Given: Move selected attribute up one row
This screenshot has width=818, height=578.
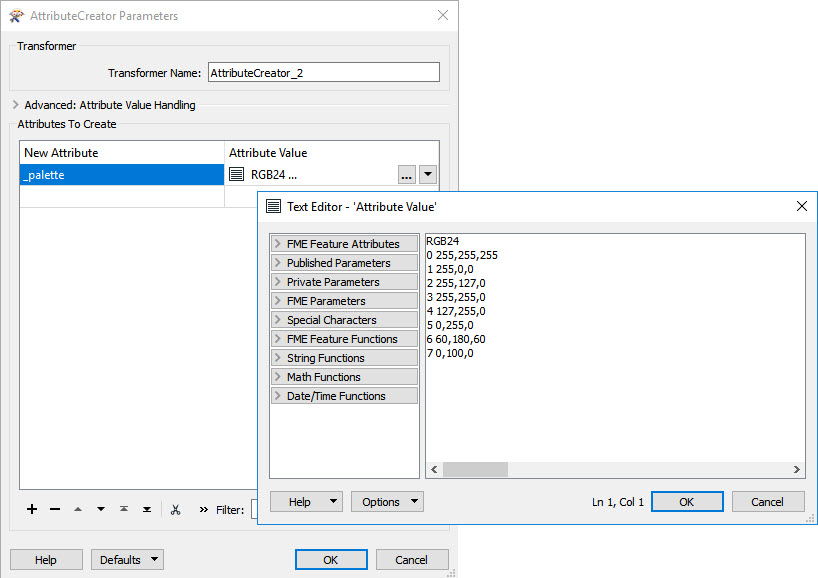Looking at the screenshot, I should (x=78, y=509).
